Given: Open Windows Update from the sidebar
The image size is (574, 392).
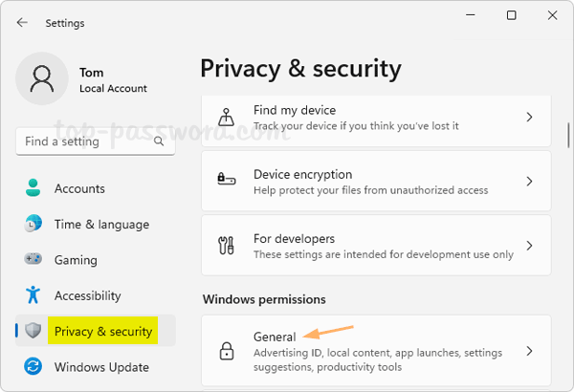Looking at the screenshot, I should [x=101, y=367].
